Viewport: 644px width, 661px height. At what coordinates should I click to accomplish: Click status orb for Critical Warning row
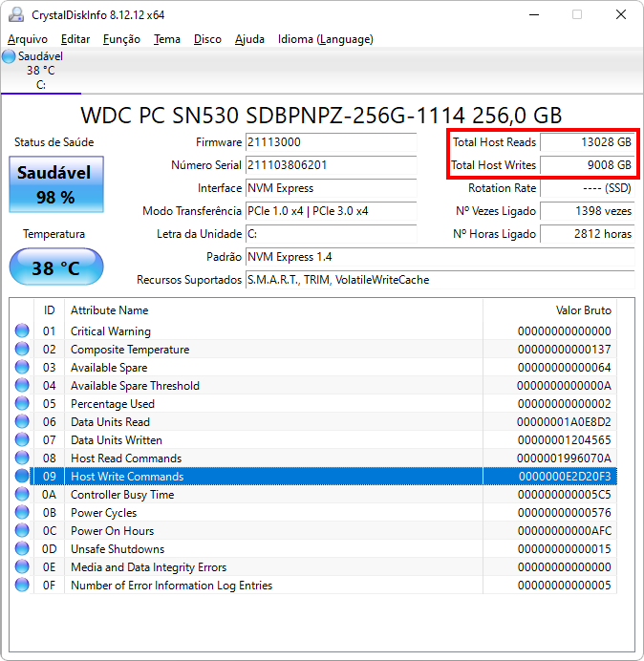22,330
